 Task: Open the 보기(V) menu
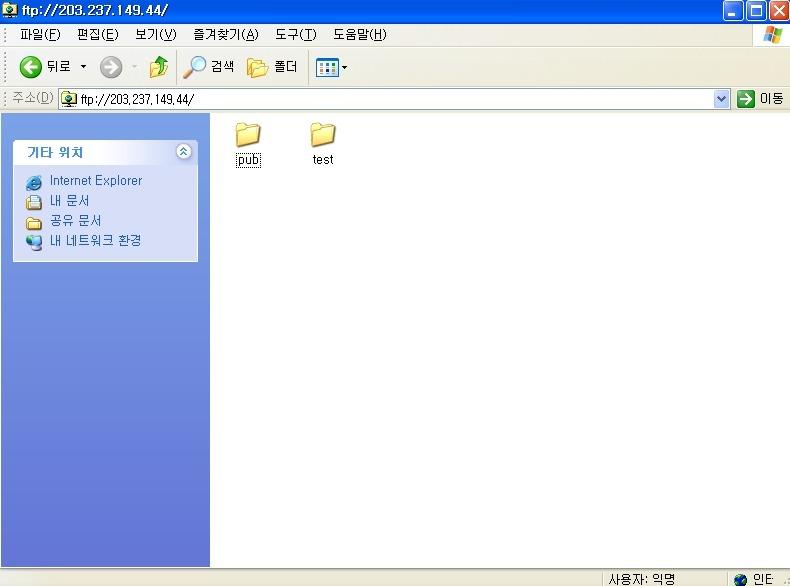pyautogui.click(x=156, y=34)
